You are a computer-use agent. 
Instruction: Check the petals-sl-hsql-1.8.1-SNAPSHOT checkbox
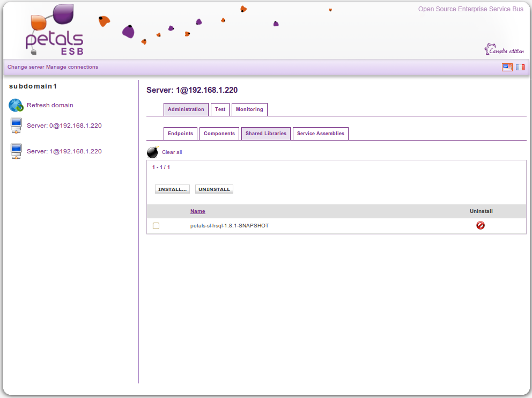156,226
